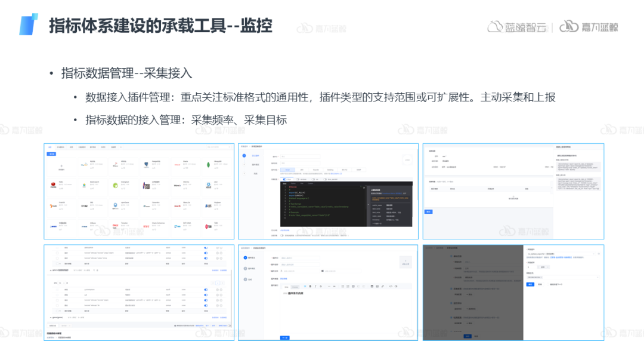The image size is (644, 363).
Task: Toggle the aix system switch
Action: (x=313, y=179)
